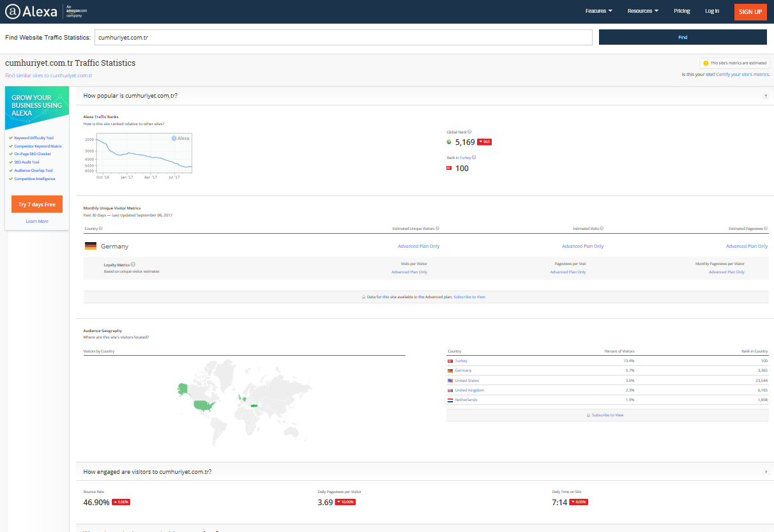This screenshot has width=774, height=532.
Task: Expand the Resources dropdown menu
Action: [643, 11]
